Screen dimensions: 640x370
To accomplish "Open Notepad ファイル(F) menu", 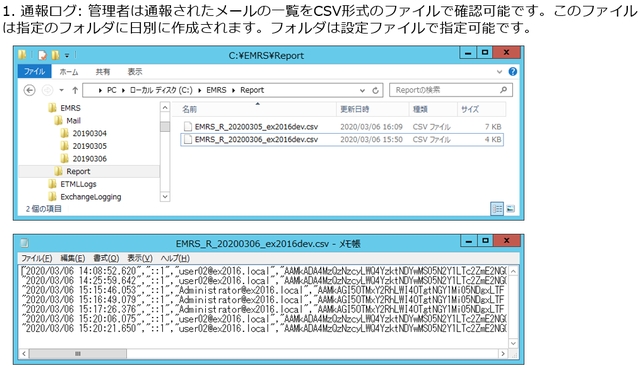I will 36,258.
